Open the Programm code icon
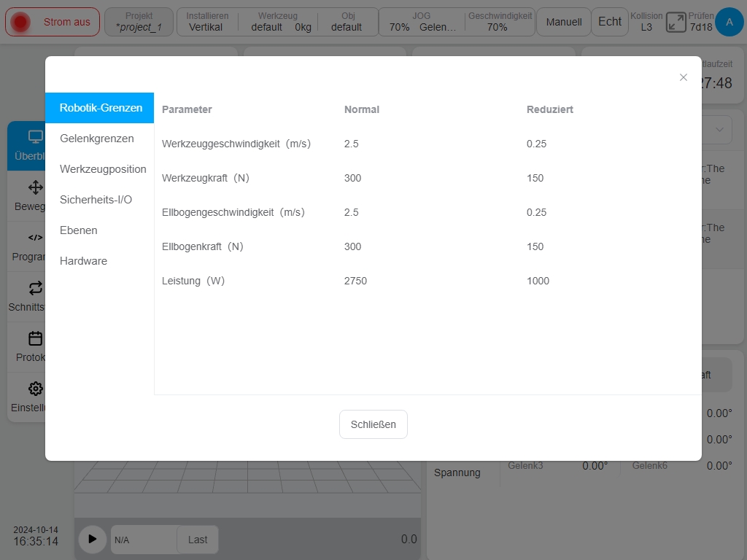This screenshot has width=747, height=560. [35, 237]
